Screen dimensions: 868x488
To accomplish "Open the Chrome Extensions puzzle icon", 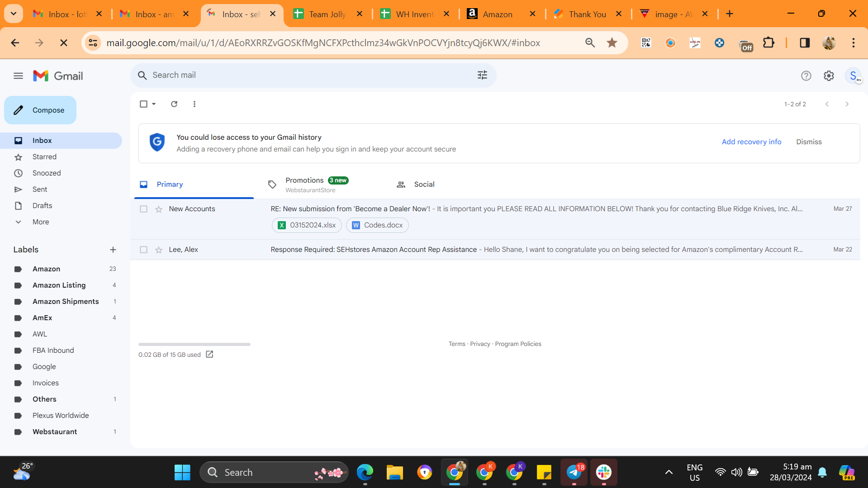I will point(768,43).
